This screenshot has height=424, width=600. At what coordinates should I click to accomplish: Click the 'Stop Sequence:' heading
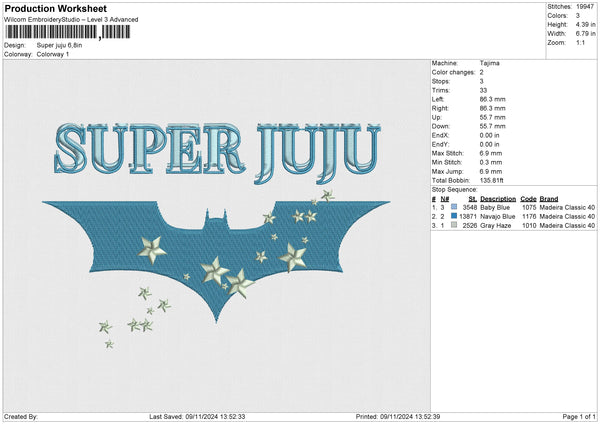point(455,190)
